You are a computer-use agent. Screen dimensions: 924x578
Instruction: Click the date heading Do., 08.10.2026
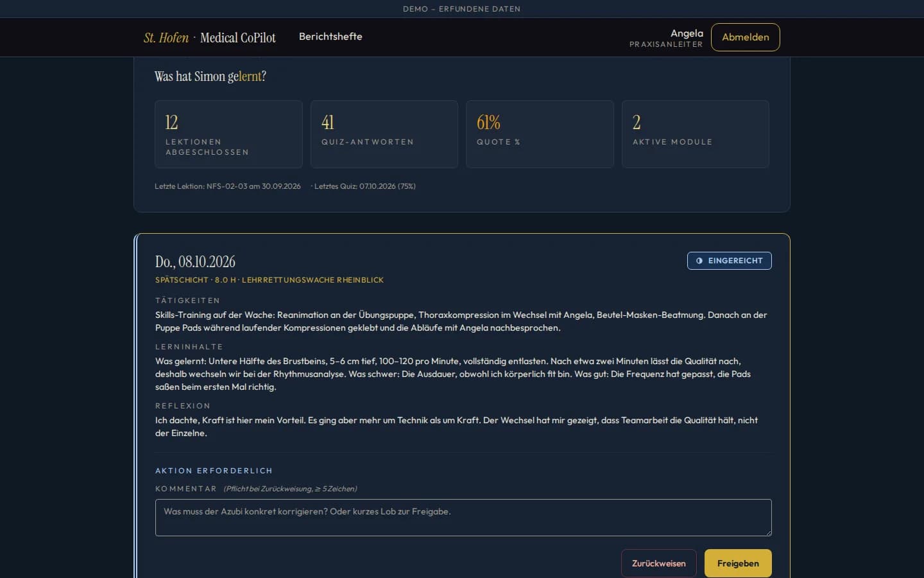pyautogui.click(x=195, y=262)
